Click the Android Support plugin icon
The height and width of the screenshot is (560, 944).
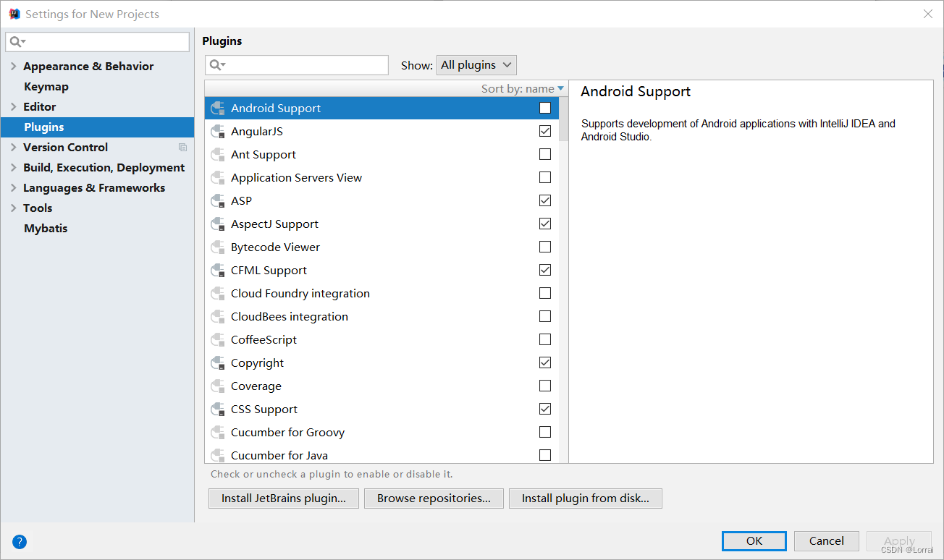coord(217,109)
